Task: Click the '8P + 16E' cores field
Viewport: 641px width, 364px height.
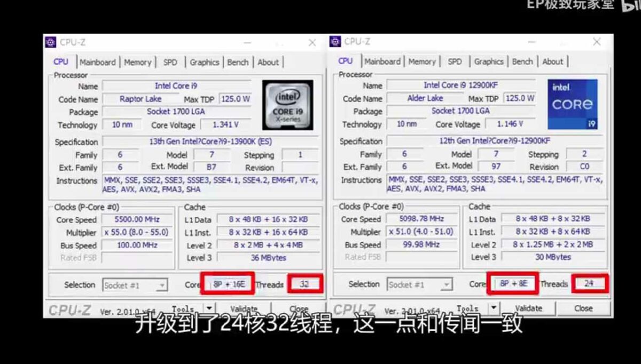Action: coord(229,284)
